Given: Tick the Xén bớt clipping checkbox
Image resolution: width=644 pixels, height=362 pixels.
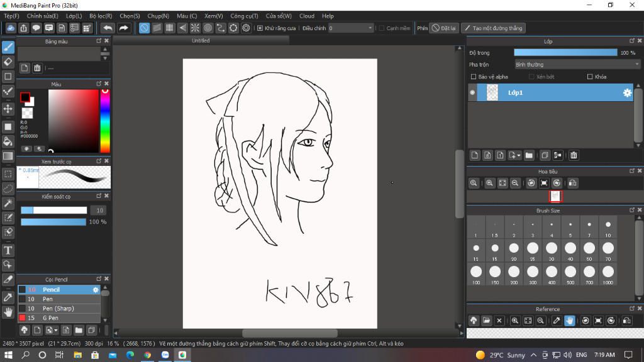Looking at the screenshot, I should 531,77.
